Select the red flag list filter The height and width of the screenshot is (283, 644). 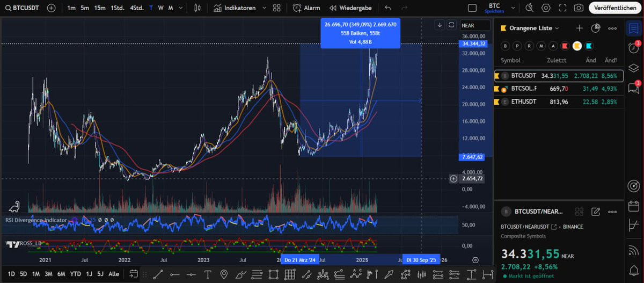(x=564, y=46)
